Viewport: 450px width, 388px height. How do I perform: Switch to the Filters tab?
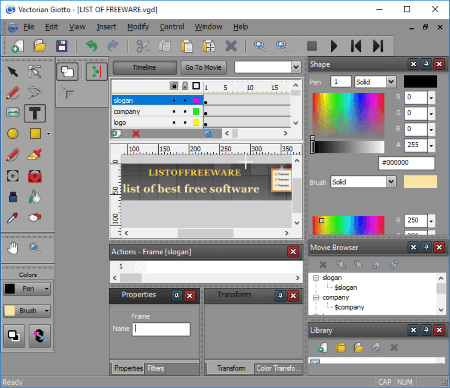(x=156, y=368)
